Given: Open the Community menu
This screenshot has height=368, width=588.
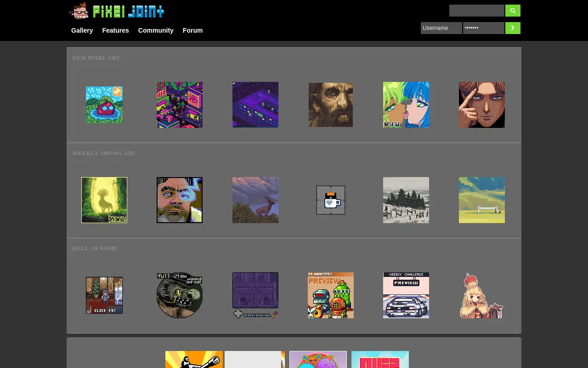Looking at the screenshot, I should (x=156, y=30).
